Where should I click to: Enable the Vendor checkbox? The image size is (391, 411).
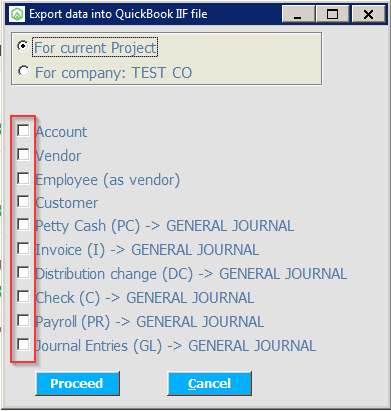23,154
